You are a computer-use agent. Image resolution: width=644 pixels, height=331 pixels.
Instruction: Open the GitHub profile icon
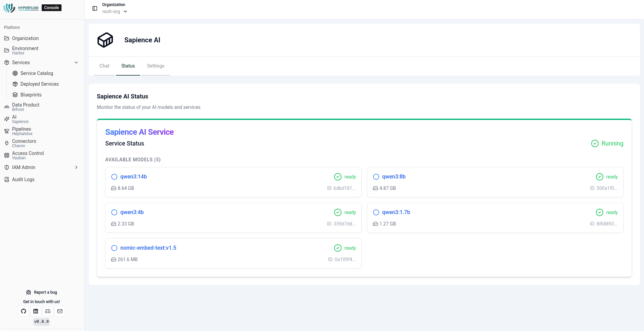23,311
